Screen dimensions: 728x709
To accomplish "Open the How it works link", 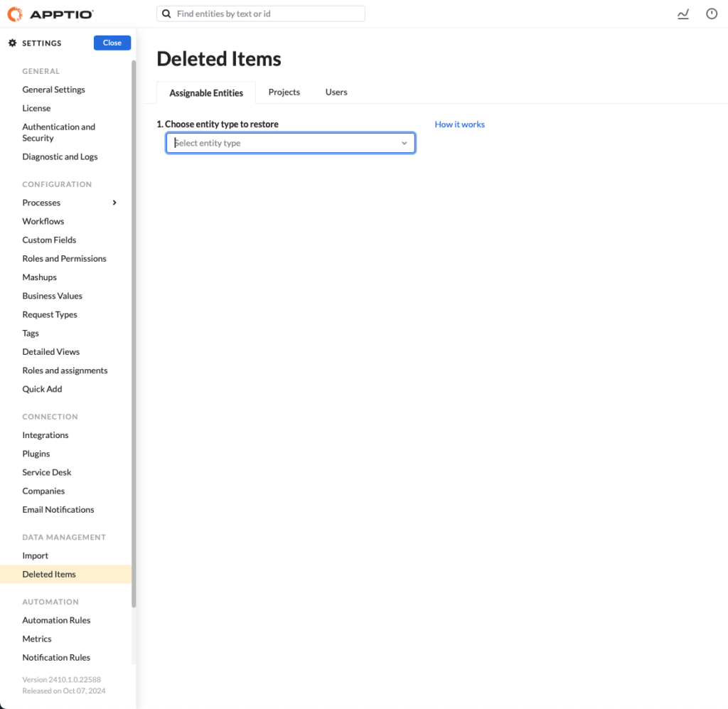I will (460, 124).
